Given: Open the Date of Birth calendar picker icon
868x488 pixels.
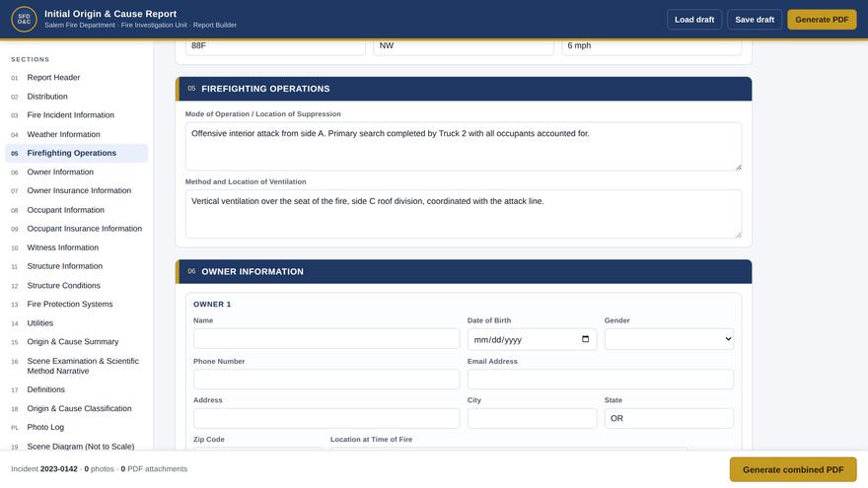Looking at the screenshot, I should (x=585, y=339).
